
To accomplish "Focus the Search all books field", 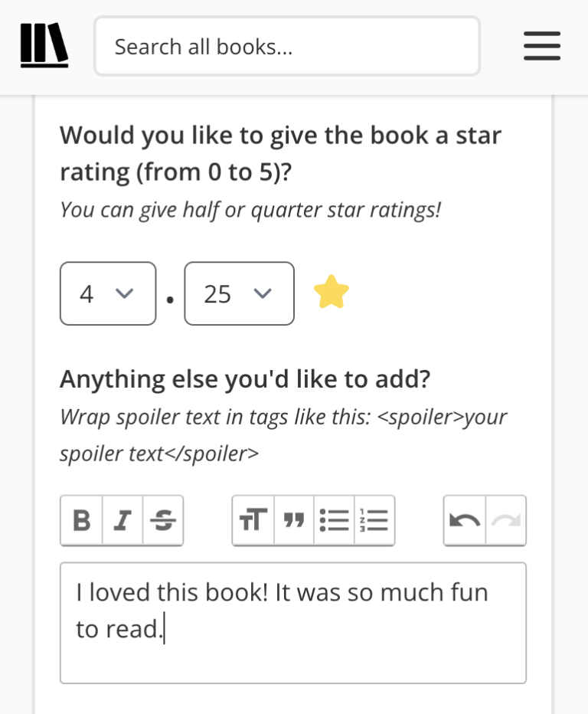I will coord(287,46).
